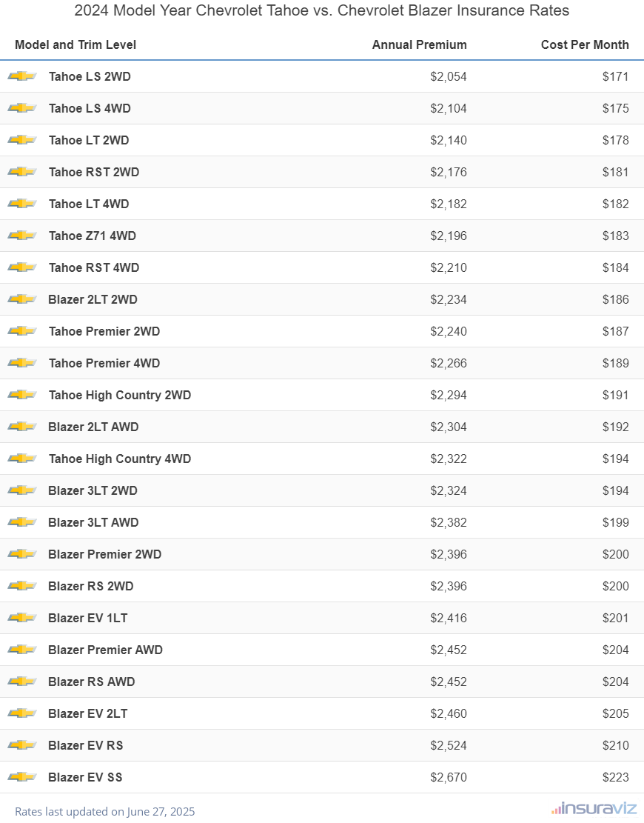Click the $189 monthly cost value
The width and height of the screenshot is (644, 823).
[x=616, y=363]
